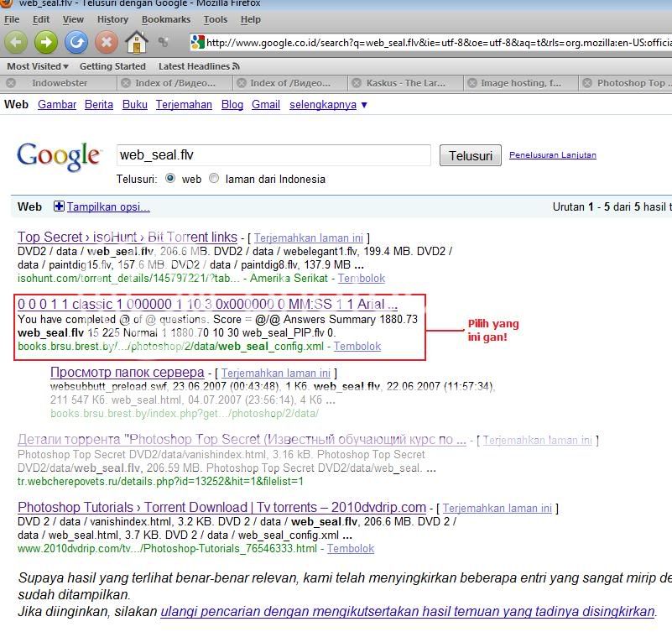Open the 'Просмотр папок сервера' result
Screen dimensions: 672x632
(128, 372)
